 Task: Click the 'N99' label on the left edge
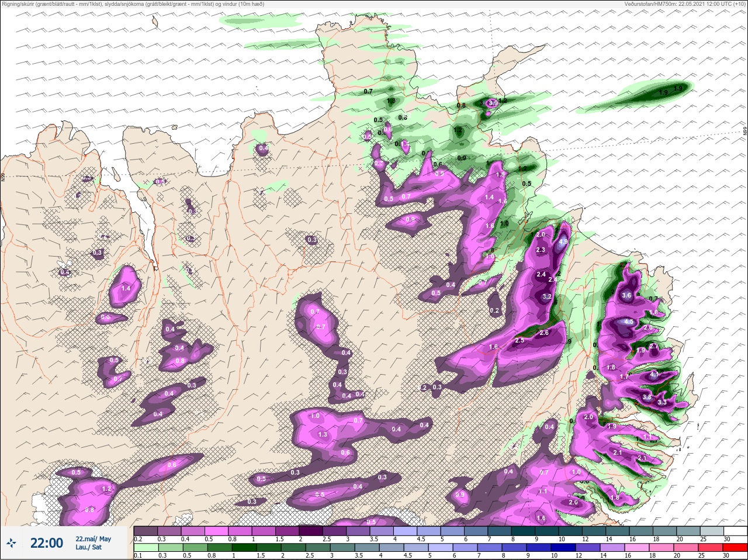pyautogui.click(x=3, y=176)
